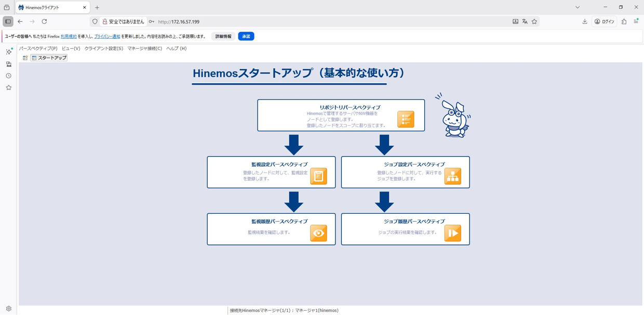
Task: Open the monitor history eye icon
Action: (318, 233)
